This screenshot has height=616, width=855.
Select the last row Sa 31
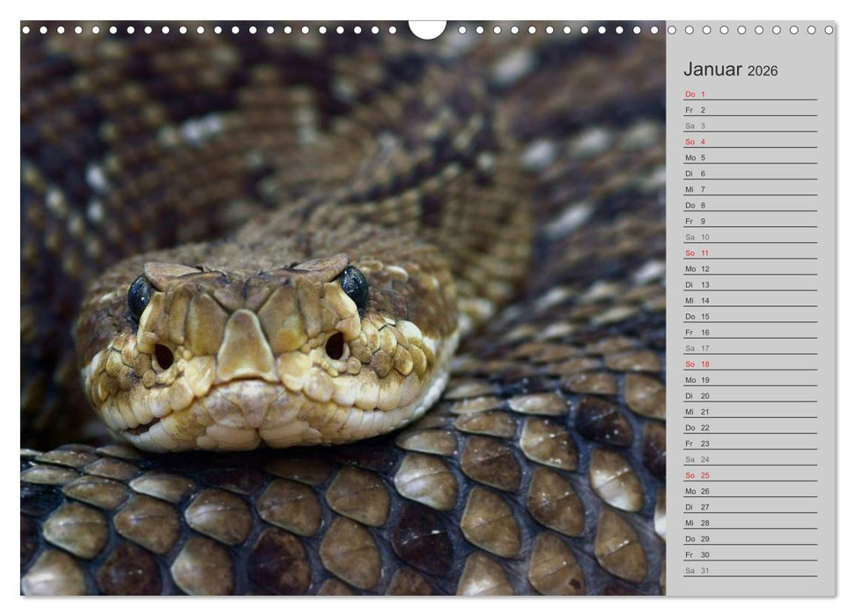tap(749, 570)
